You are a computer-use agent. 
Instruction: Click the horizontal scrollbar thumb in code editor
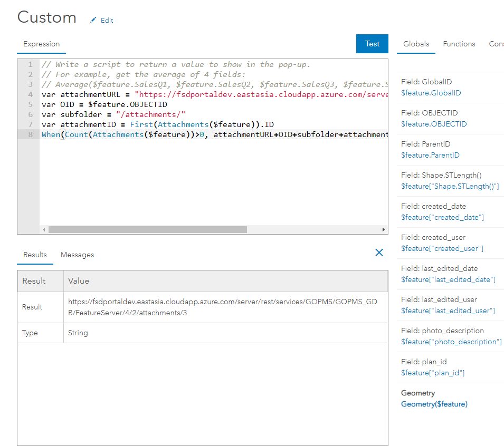pos(148,229)
